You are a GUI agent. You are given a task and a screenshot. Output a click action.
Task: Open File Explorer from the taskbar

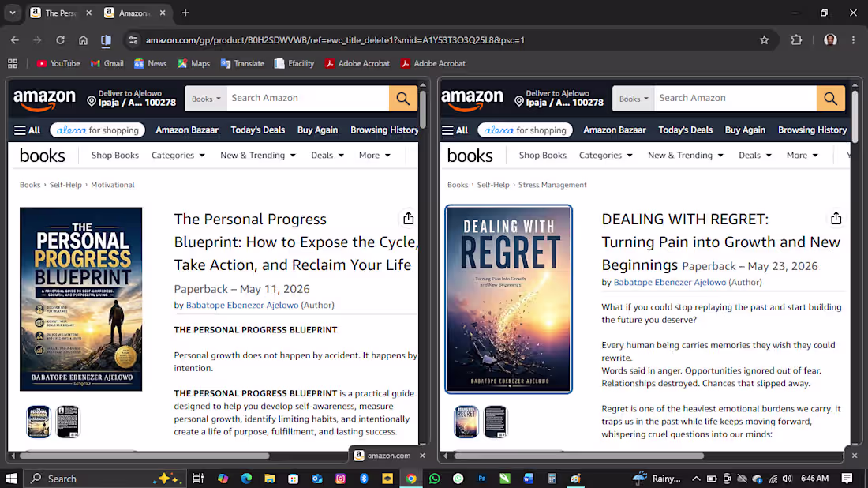(x=270, y=479)
